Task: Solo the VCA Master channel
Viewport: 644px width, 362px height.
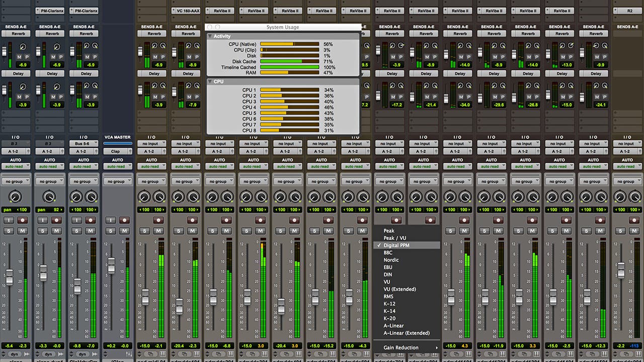Action: [x=111, y=231]
